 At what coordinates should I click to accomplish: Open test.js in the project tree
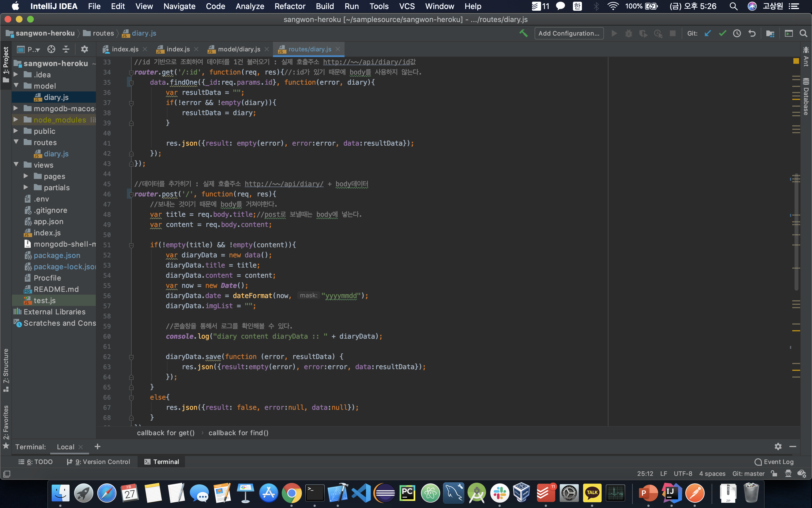tap(44, 300)
